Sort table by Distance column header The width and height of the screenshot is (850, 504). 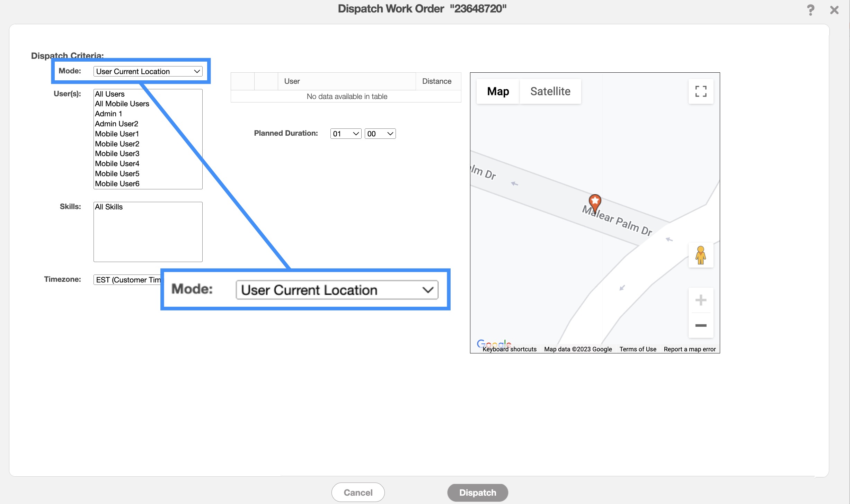tap(436, 81)
